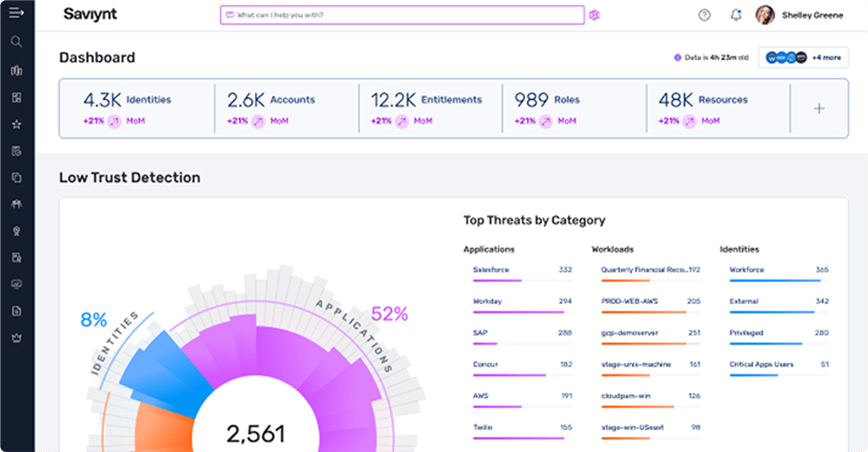The height and width of the screenshot is (452, 868).
Task: Click the AI copilot icon beside search bar
Action: (595, 15)
